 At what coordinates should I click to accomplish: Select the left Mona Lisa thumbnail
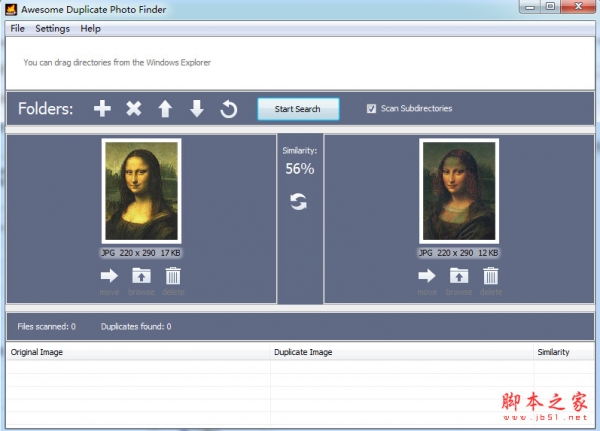pos(142,191)
